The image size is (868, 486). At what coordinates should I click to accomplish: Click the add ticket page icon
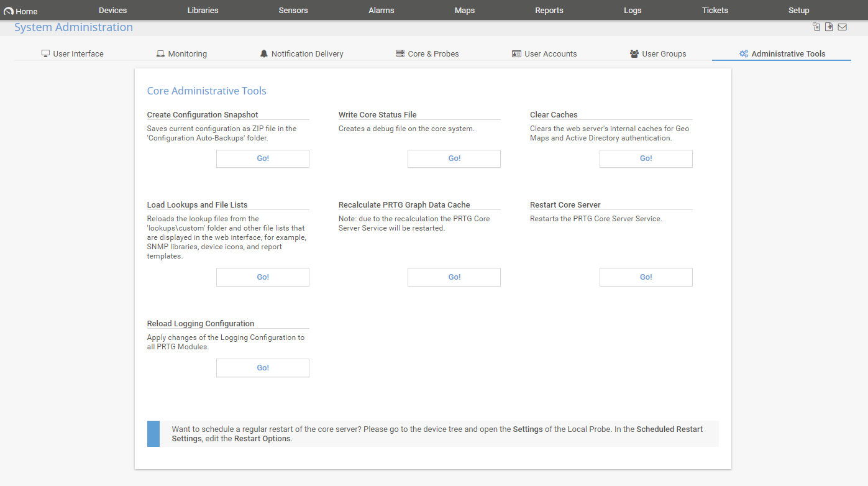pos(829,27)
